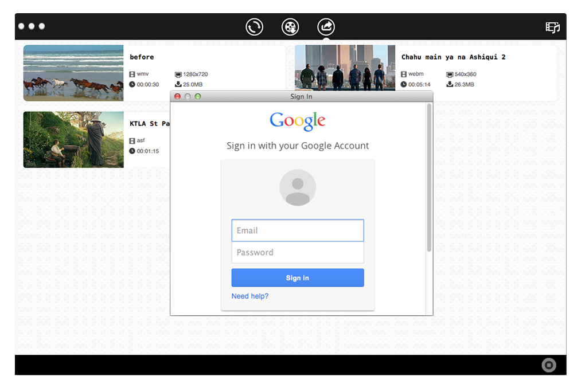Click the asf format label
Viewport: 585px width, 392px height.
tap(141, 140)
